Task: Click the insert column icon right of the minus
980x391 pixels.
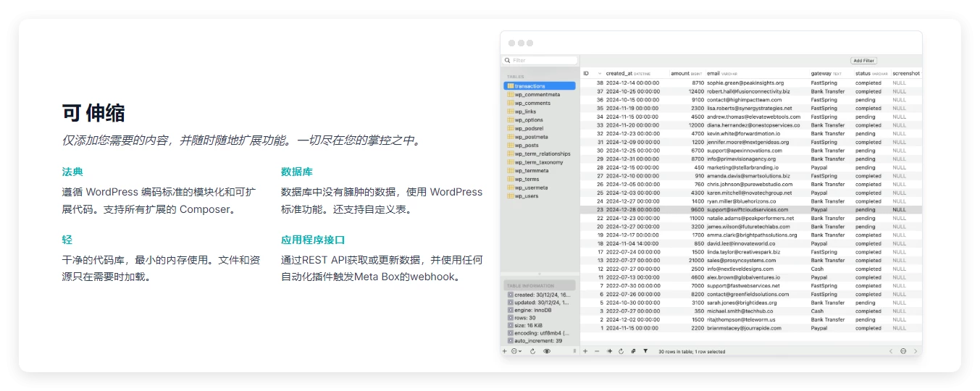Action: pos(609,351)
